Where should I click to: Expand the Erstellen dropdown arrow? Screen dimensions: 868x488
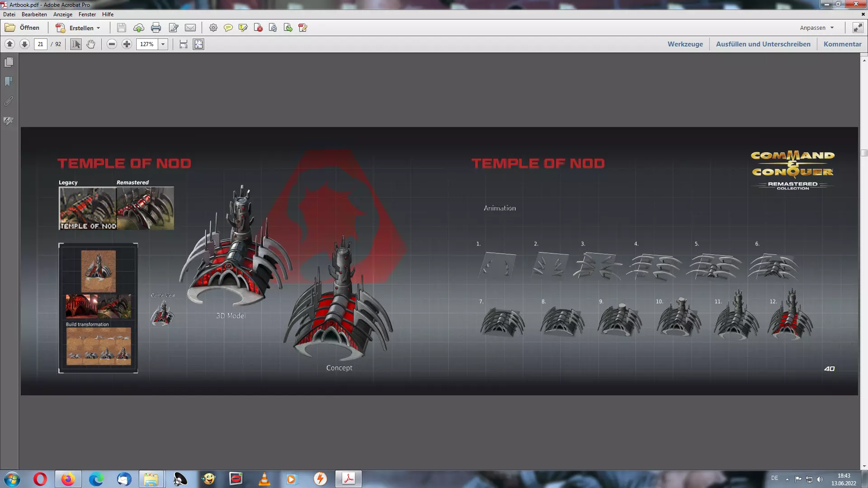(x=98, y=28)
